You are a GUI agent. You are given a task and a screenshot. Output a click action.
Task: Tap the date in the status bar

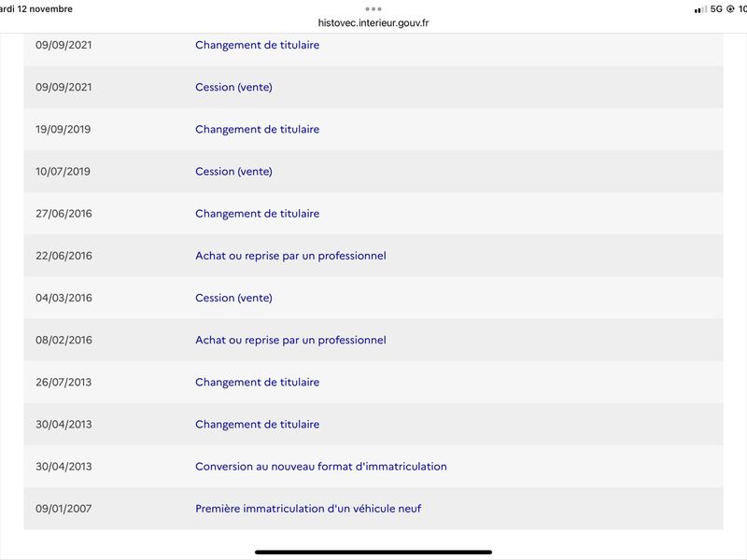pyautogui.click(x=35, y=9)
